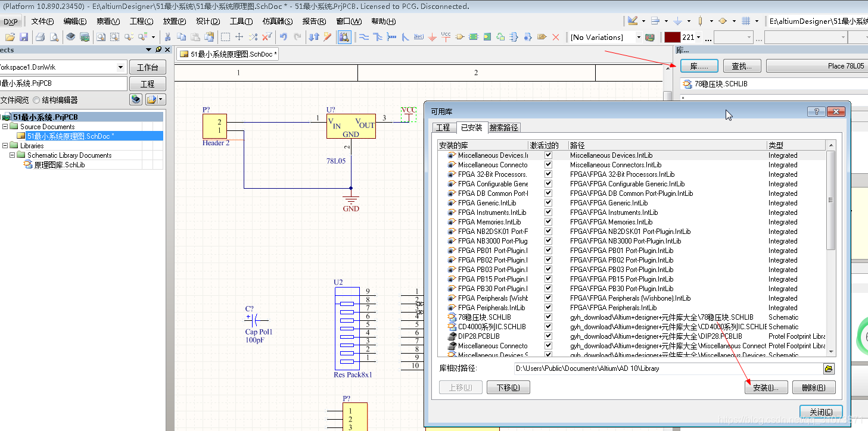The height and width of the screenshot is (431, 868).
Task: Click the Print icon in the toolbar
Action: point(41,37)
